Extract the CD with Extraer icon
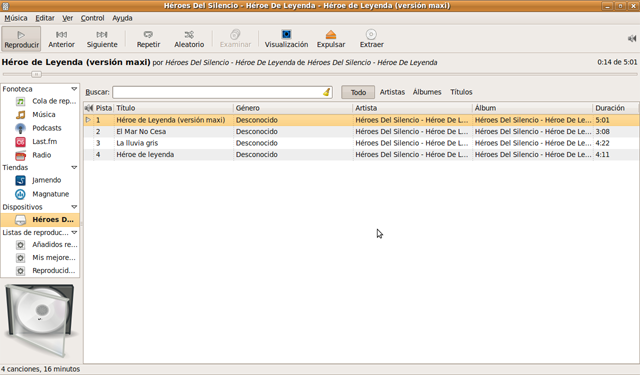Viewport: 640px width, 375px height. coord(371,35)
